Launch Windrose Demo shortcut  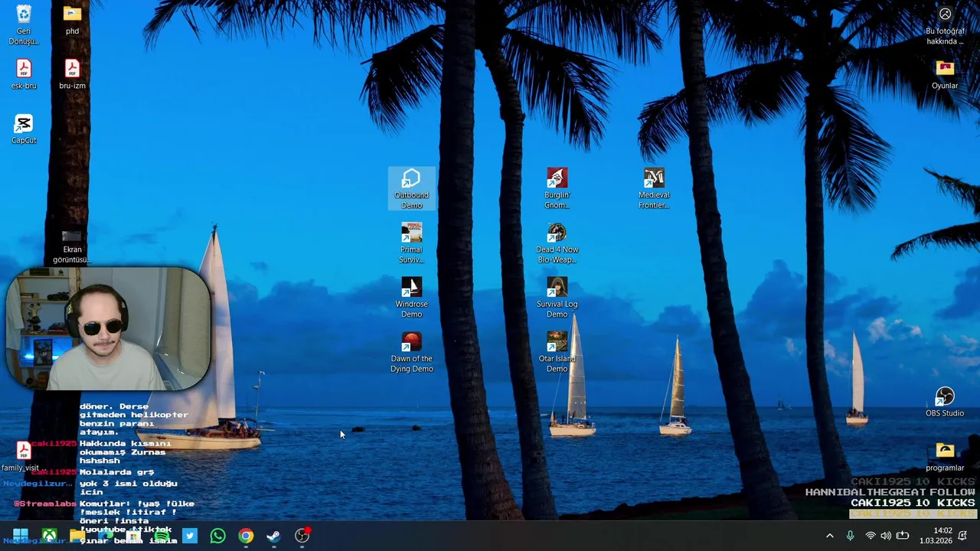pyautogui.click(x=412, y=298)
